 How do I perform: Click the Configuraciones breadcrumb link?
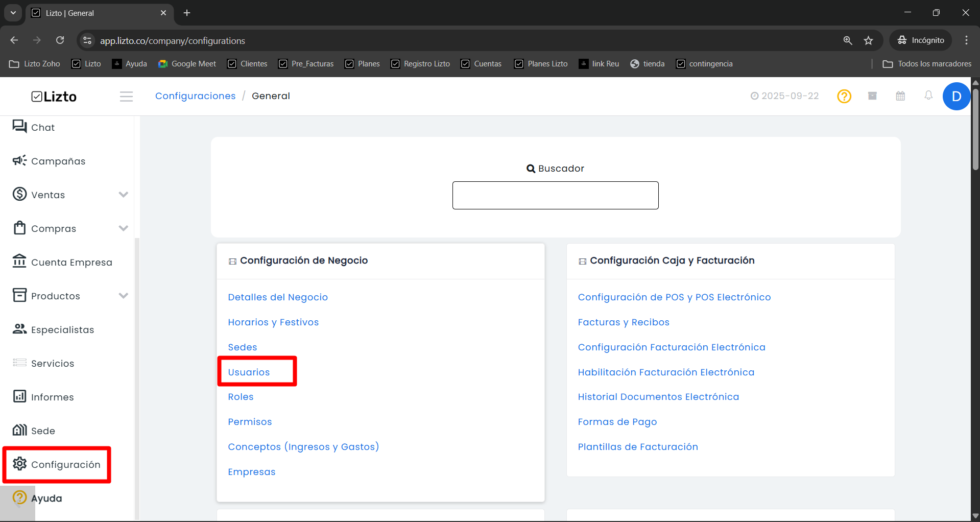click(196, 96)
